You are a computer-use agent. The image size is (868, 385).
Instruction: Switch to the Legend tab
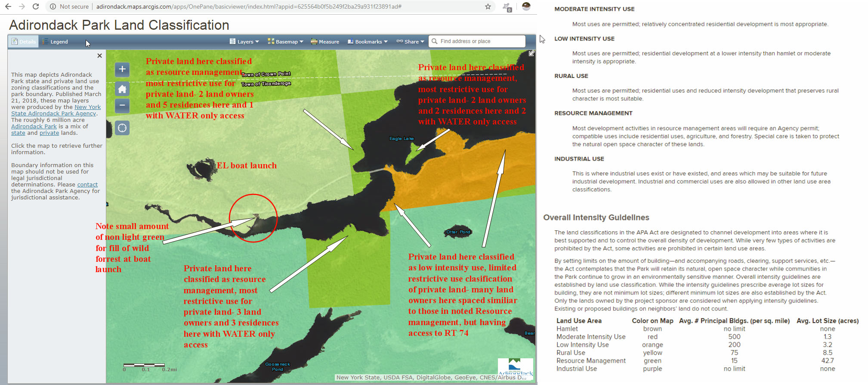[55, 42]
